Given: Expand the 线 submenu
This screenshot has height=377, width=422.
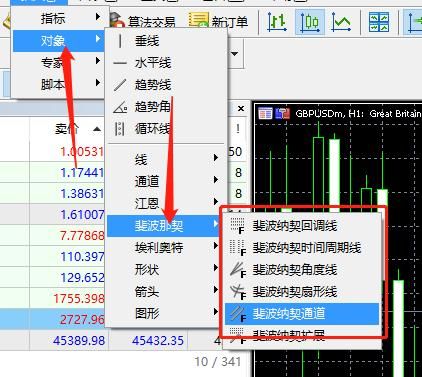Looking at the screenshot, I should (x=167, y=159).
